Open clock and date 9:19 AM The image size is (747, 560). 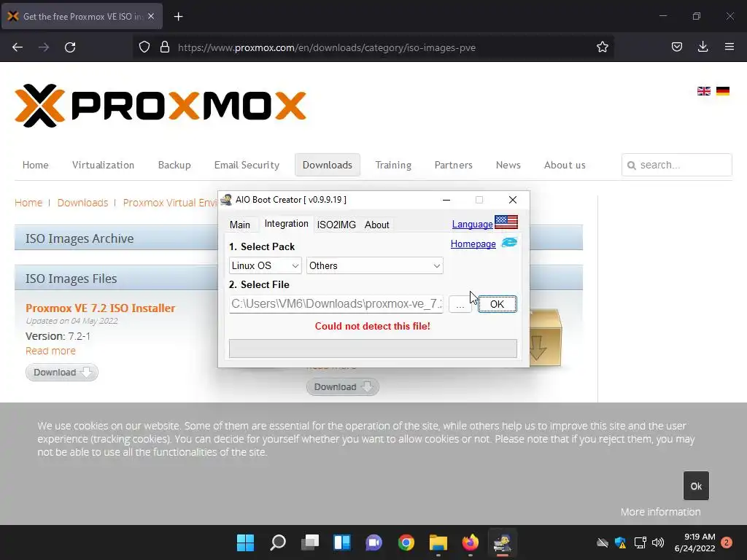694,542
